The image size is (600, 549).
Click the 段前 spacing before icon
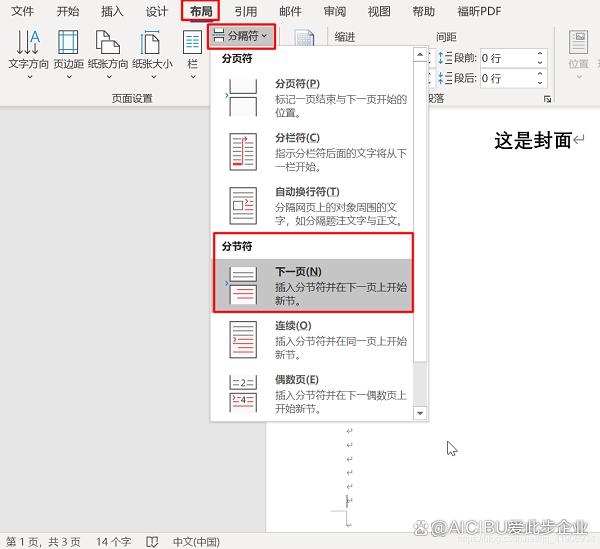[x=445, y=58]
